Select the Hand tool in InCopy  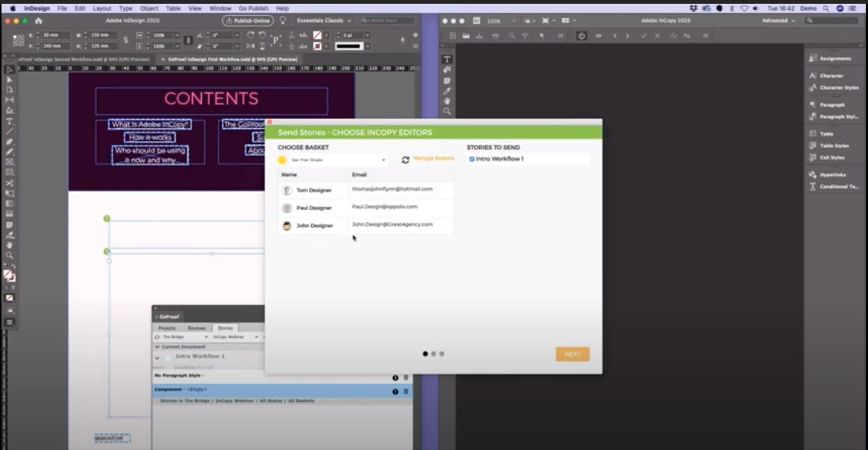tap(446, 101)
